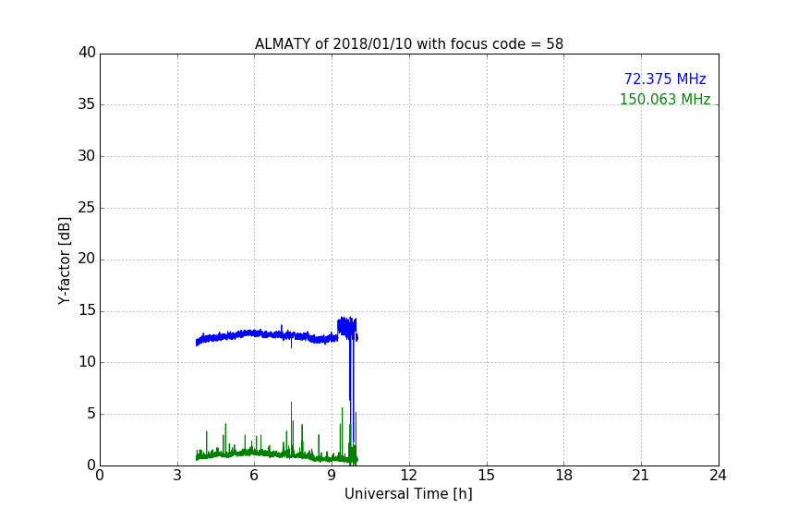Image resolution: width=798 pixels, height=532 pixels.
Task: Click the 'Universal Time [h]' axis label
Action: click(408, 494)
